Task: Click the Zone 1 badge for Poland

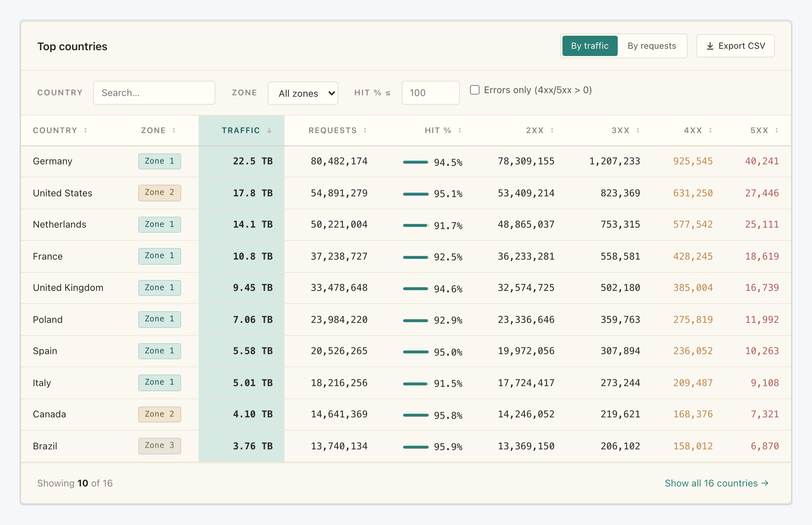Action: (x=160, y=320)
